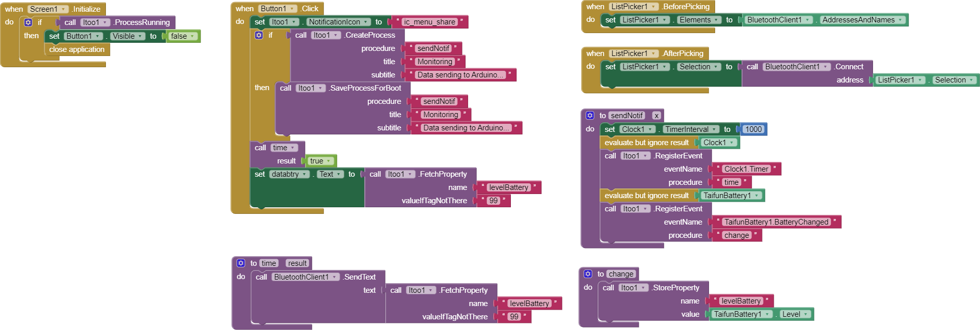Screen dimensions: 980x330
Task: Open the time dropdown in call time block
Action: tap(284, 148)
